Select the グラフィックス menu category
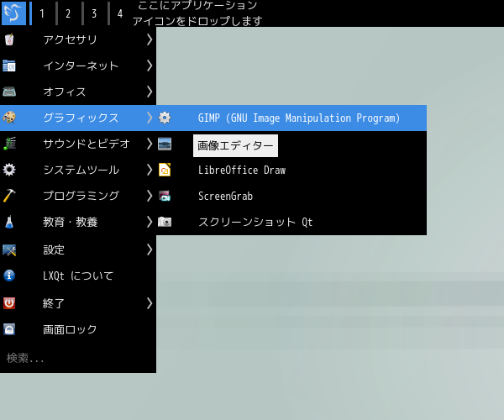Screen dimensions: 504x420 (x=78, y=118)
